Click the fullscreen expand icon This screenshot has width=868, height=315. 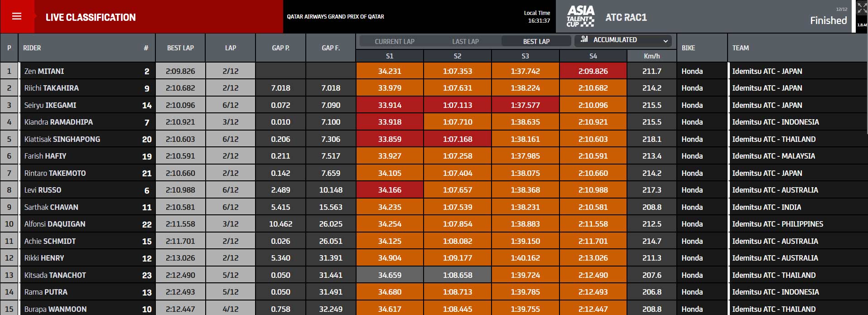tap(862, 8)
